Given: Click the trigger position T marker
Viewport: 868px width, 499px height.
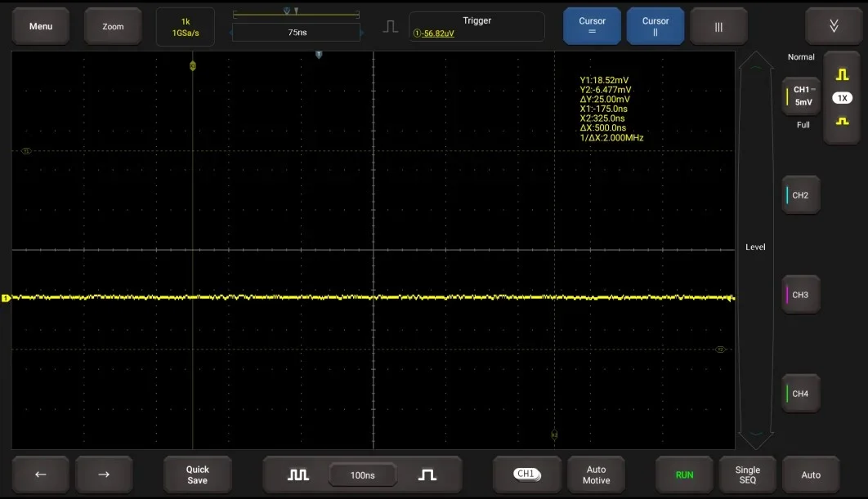Looking at the screenshot, I should click(318, 54).
